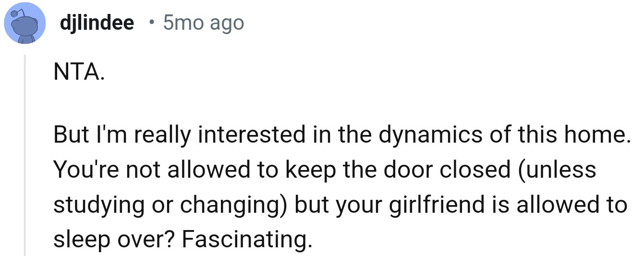Collapse the comment using the vertical thread line
644x256 pixels.
pyautogui.click(x=25, y=154)
